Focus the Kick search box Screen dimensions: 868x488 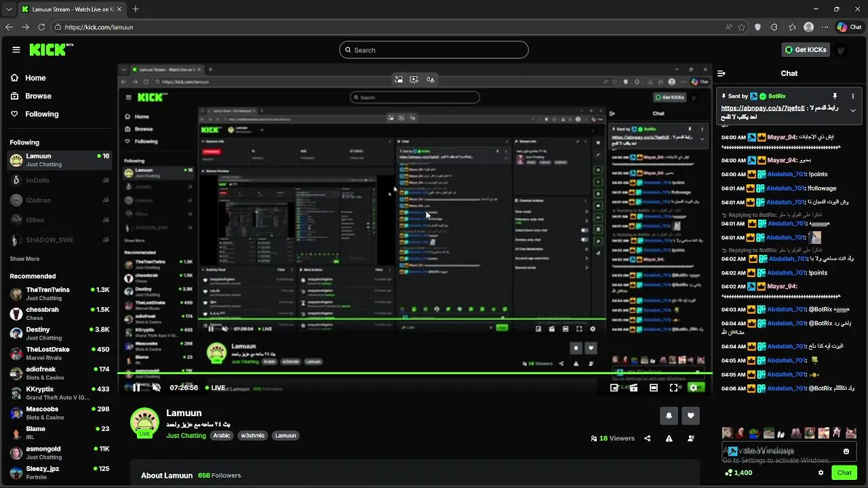point(434,50)
